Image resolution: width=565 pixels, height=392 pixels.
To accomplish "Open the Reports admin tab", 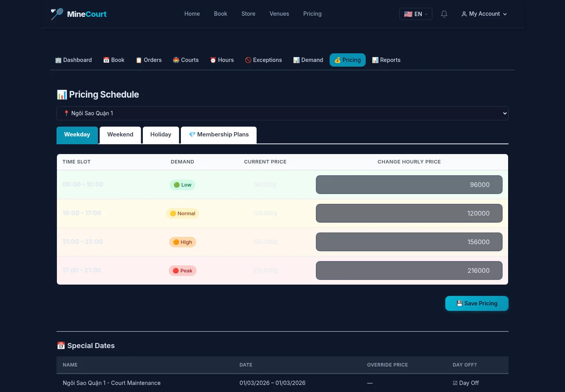I will tap(386, 60).
